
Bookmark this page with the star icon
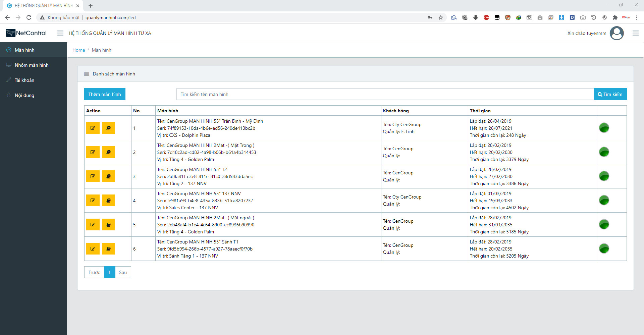point(441,17)
